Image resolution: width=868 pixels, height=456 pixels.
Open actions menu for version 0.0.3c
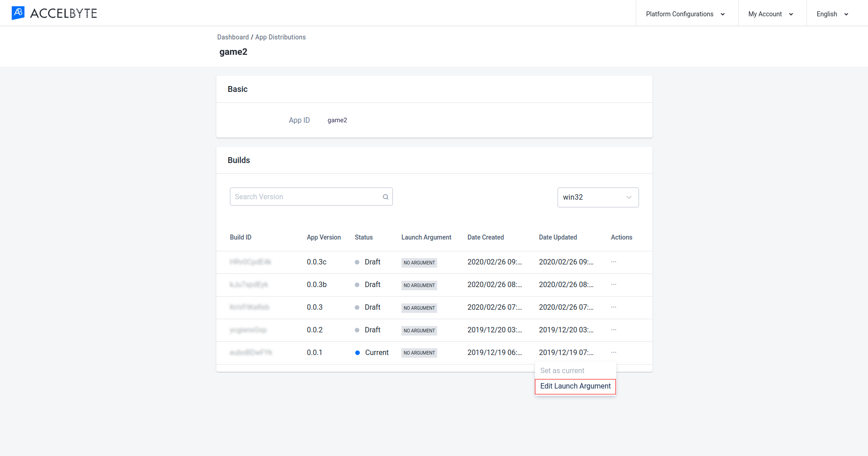click(x=614, y=262)
